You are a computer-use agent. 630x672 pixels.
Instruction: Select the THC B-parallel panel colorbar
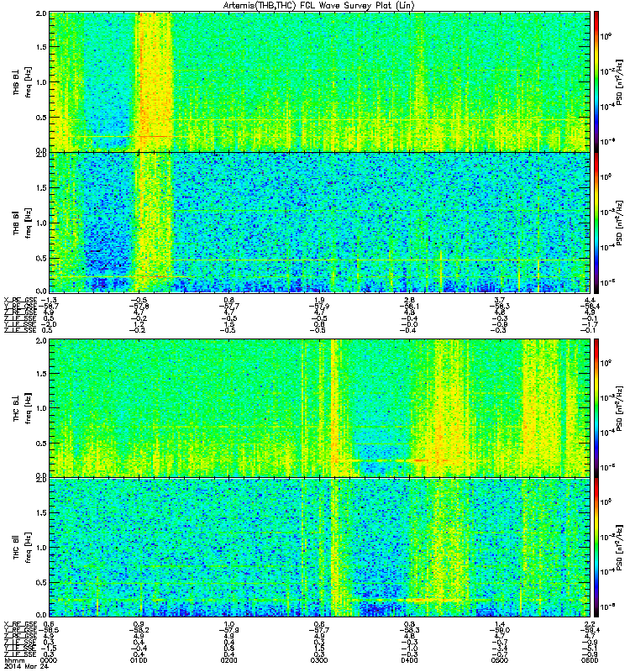[596, 548]
